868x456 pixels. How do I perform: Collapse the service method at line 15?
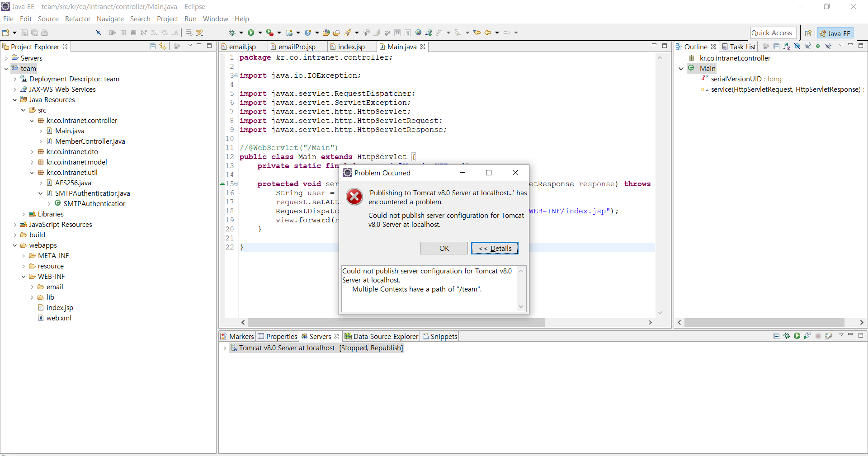click(236, 184)
